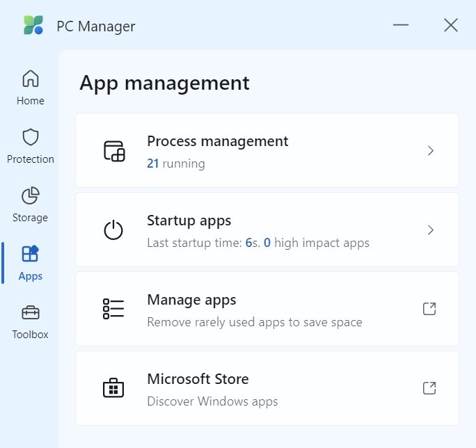
Task: Switch to the Toolbox label
Action: [x=31, y=335]
